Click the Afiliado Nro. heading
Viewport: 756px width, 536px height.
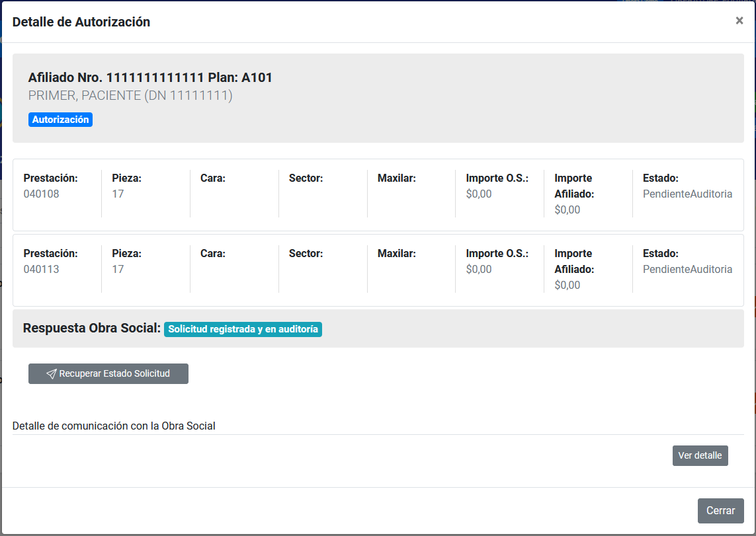(150, 77)
